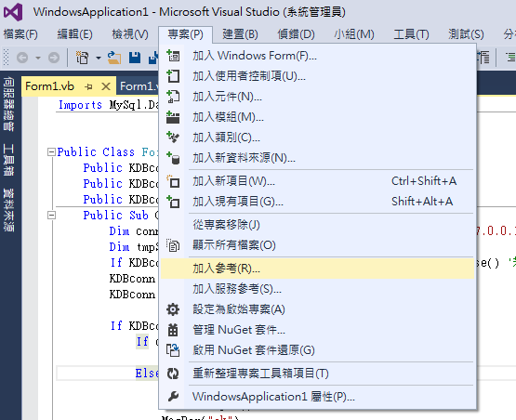516x420 pixels.
Task: Open the 偵錯(D) menu
Action: pyautogui.click(x=296, y=34)
